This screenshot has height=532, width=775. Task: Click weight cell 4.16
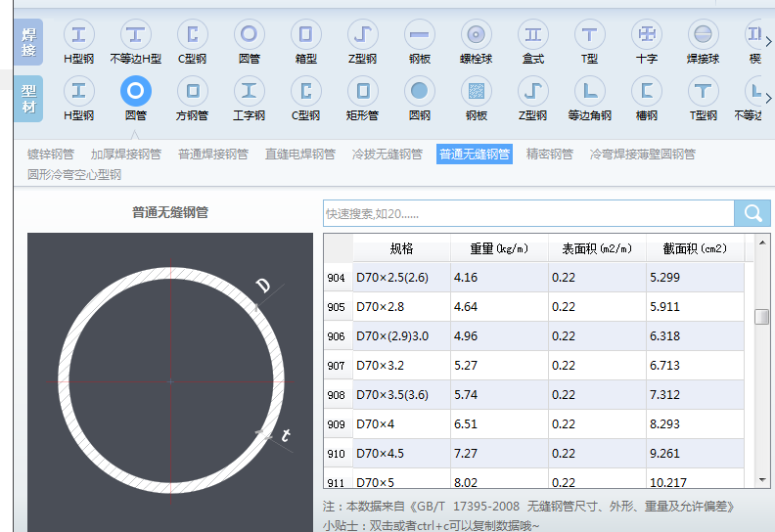point(499,277)
